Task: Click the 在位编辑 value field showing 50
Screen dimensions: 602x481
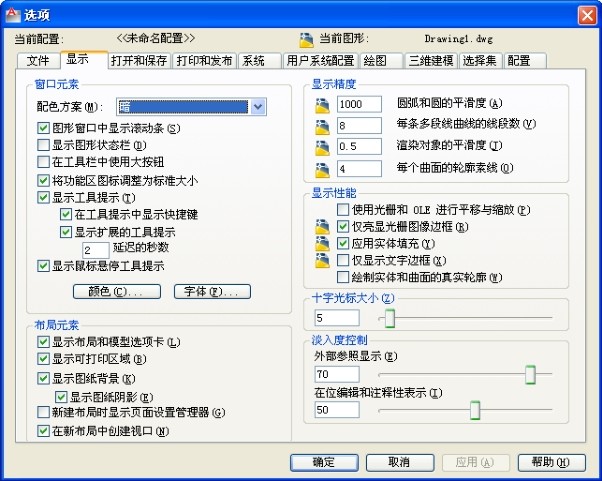Action: click(337, 410)
